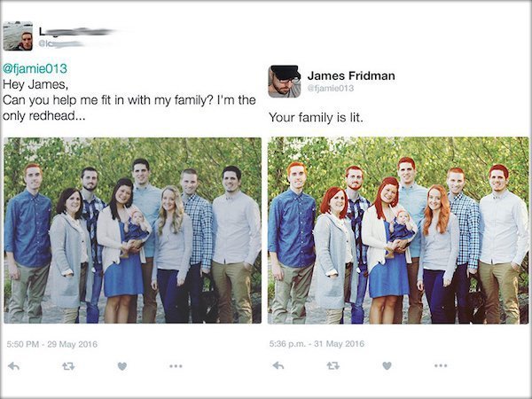
Task: Reply to James Fridman's tweet
Action: click(x=278, y=365)
